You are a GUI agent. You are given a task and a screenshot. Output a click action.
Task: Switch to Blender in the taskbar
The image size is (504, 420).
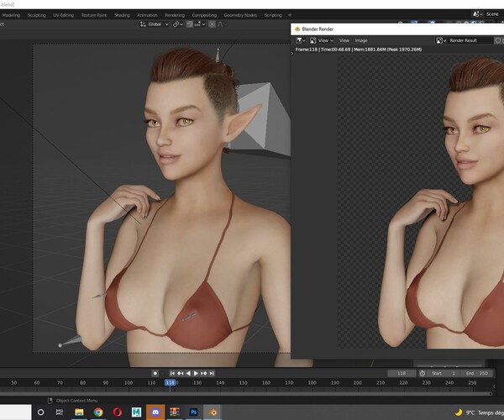click(x=213, y=412)
